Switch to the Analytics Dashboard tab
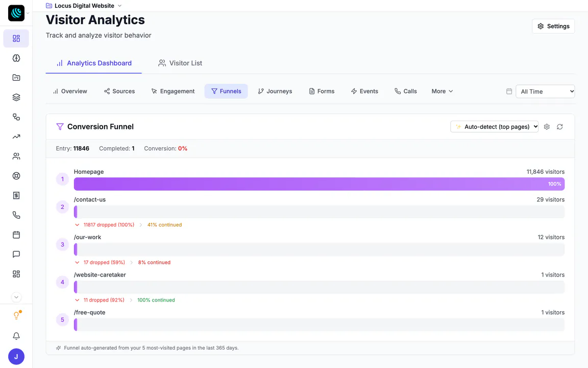 [x=94, y=63]
